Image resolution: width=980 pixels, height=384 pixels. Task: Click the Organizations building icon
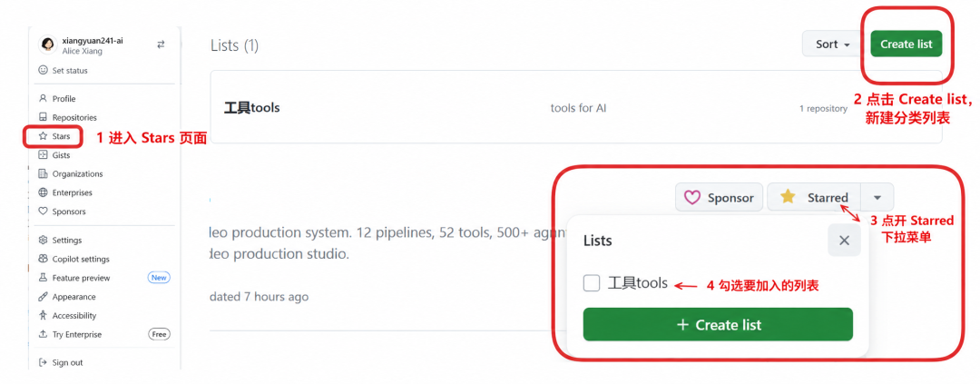[x=44, y=173]
